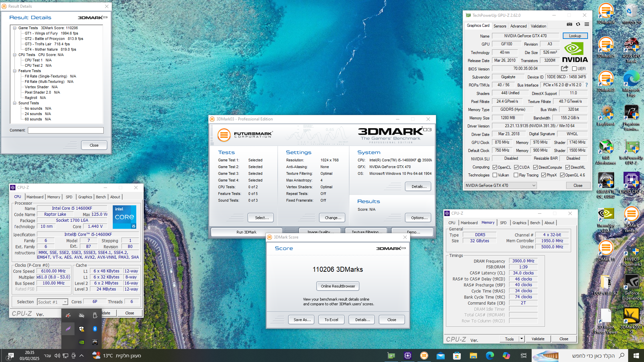Click the GPU-Z refresh icon
The image size is (644, 362).
click(x=578, y=24)
